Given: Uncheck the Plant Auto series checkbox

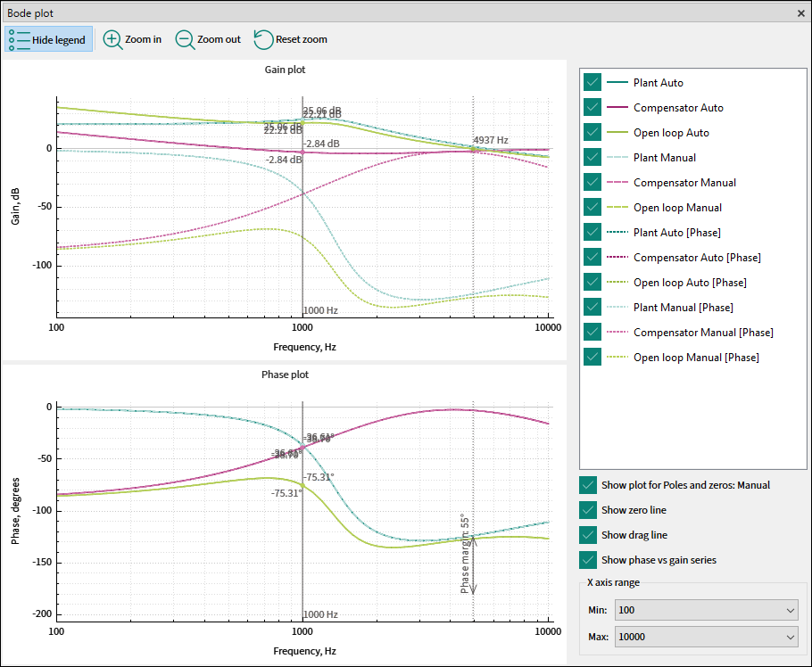Looking at the screenshot, I should [x=592, y=82].
